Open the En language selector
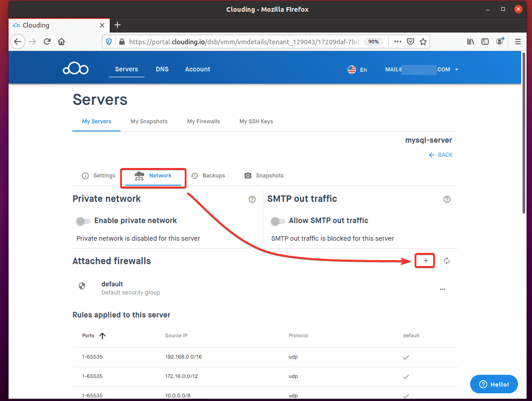Viewport: 532px width, 401px height. click(357, 70)
